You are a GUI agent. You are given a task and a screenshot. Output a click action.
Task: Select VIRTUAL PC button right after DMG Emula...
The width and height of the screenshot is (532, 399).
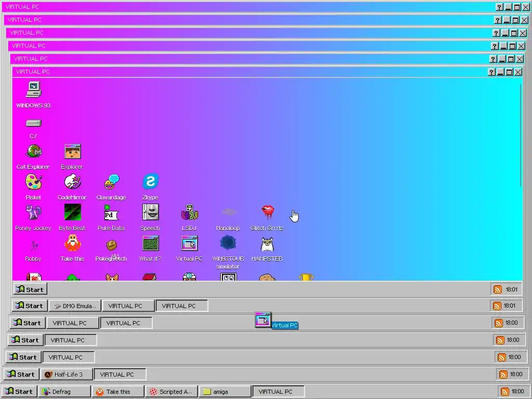click(x=128, y=305)
